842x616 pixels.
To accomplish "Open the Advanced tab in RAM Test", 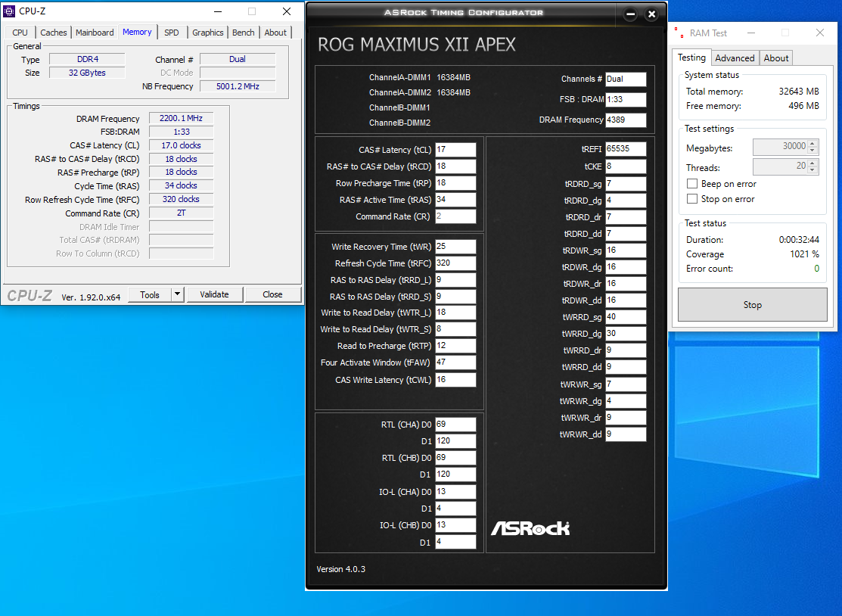I will [735, 58].
